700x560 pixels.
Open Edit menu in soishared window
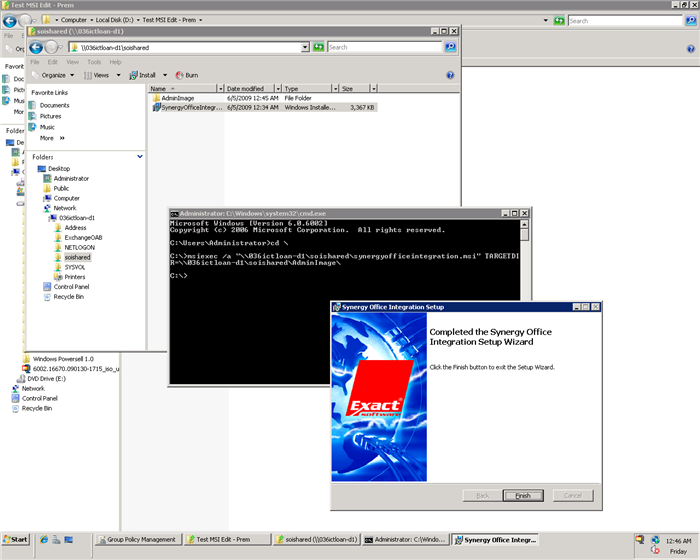pyautogui.click(x=53, y=62)
